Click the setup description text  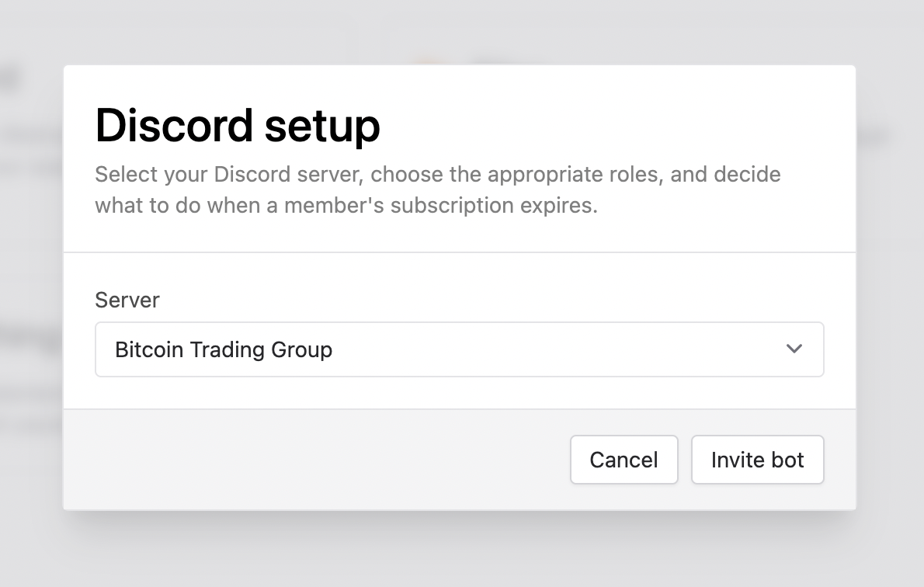point(437,189)
